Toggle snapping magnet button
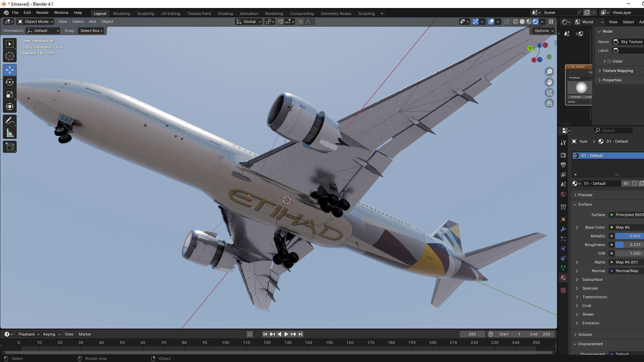The image size is (644, 362). tap(280, 22)
